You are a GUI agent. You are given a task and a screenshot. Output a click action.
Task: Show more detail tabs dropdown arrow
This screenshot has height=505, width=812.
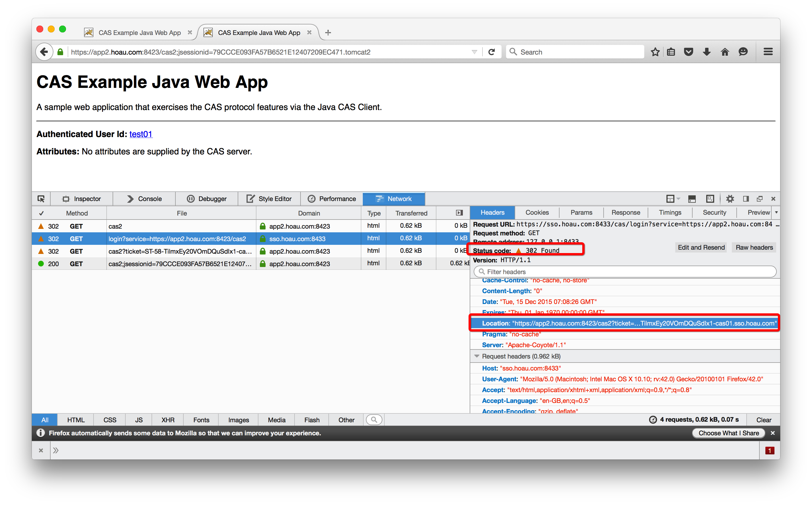[x=776, y=212]
